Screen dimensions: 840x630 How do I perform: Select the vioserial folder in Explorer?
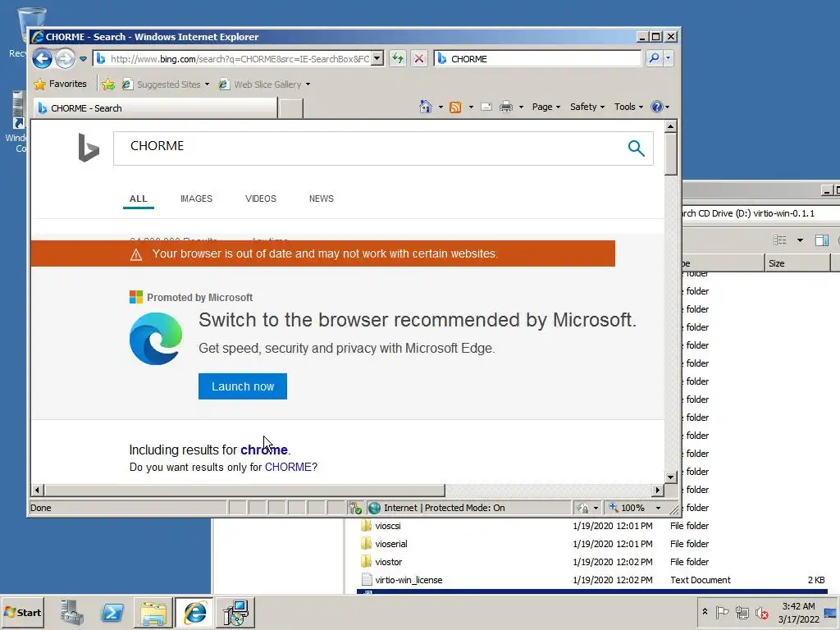(391, 544)
